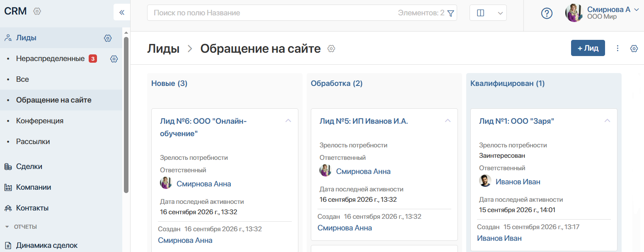The image size is (644, 252).
Task: Open Лид №5: ИП Иванов И.А. card title
Action: [x=364, y=121]
